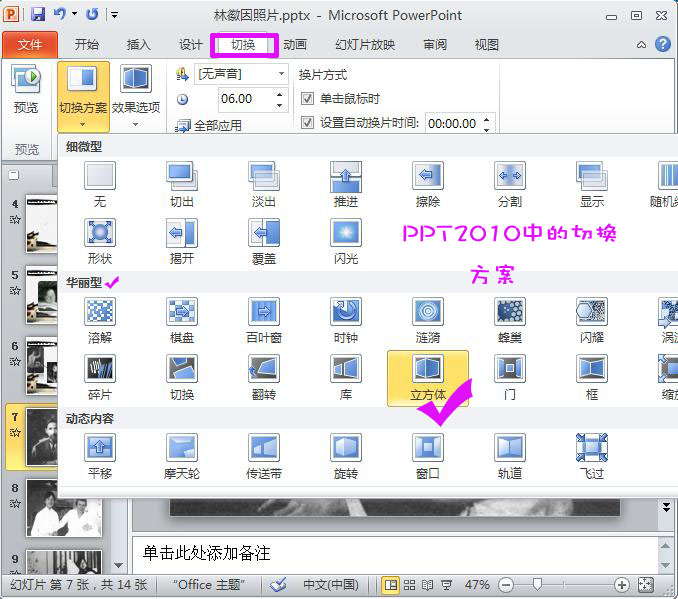Screen dimensions: 678x599
Task: Switch to the 动画 animations tab
Action: point(295,45)
